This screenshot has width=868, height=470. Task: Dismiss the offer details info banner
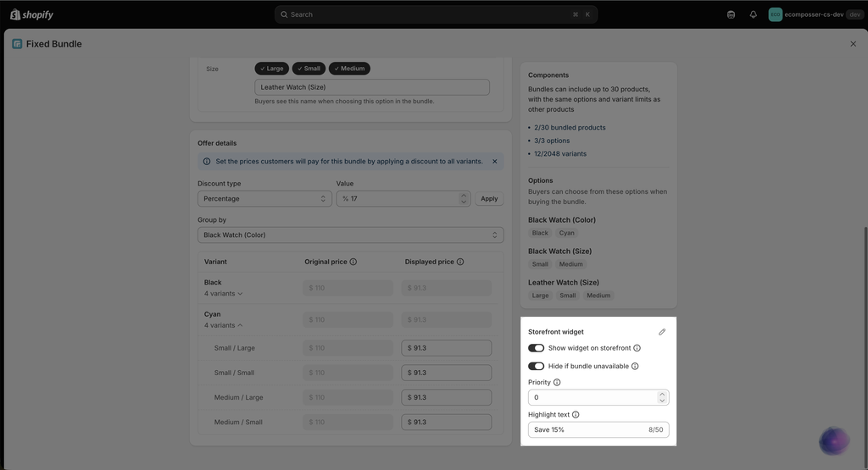494,162
